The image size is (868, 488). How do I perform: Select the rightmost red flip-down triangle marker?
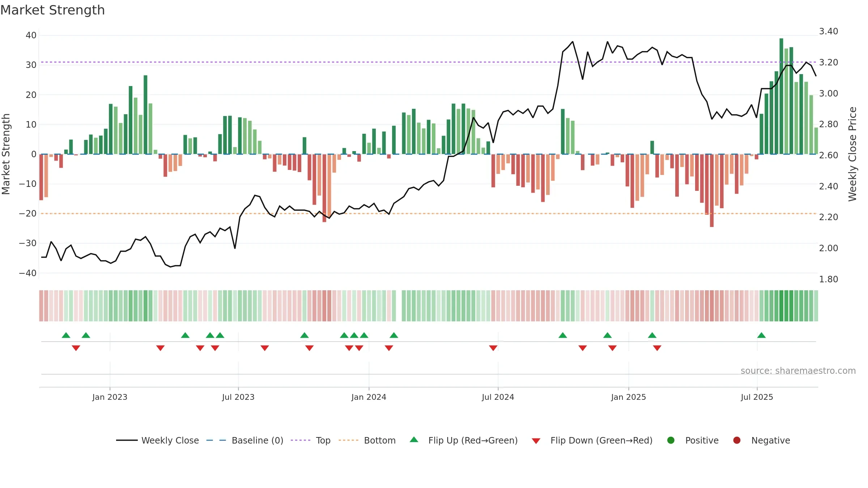(x=657, y=348)
